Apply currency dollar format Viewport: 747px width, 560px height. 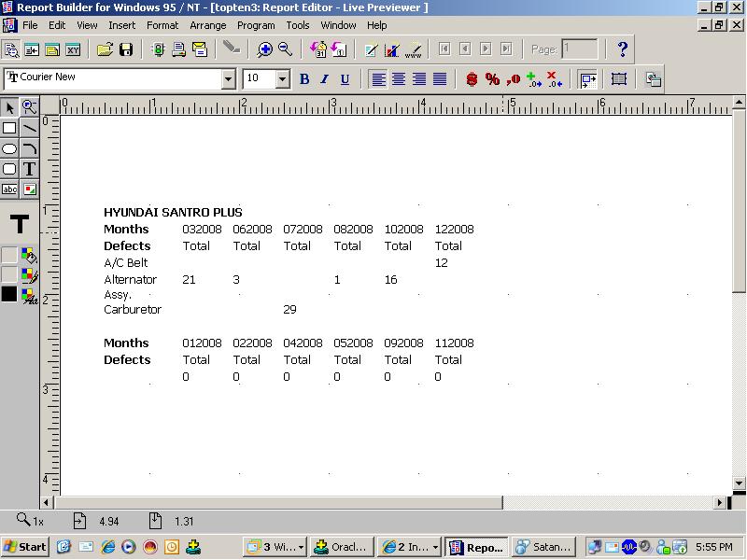coord(472,79)
